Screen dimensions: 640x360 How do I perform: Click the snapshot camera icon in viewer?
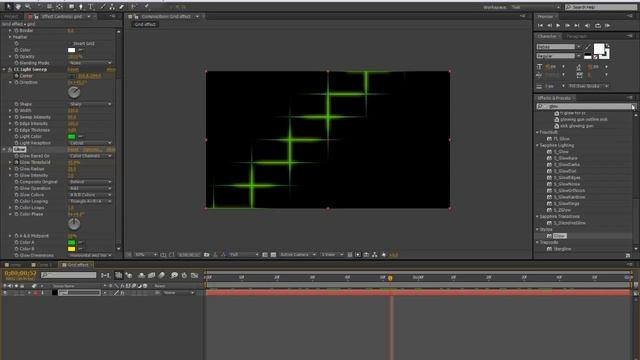pos(207,255)
